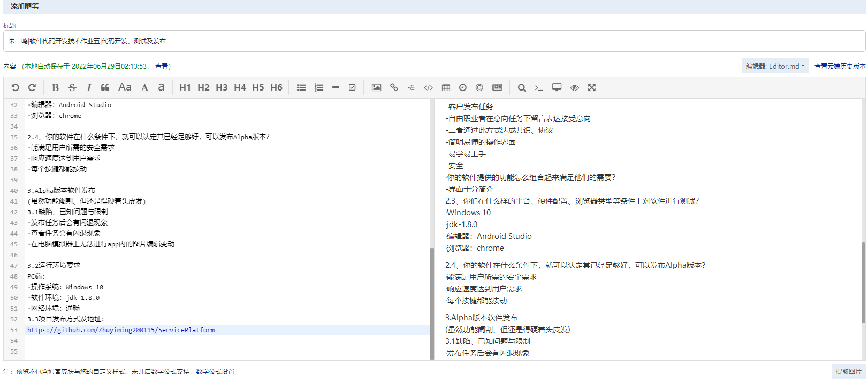
Task: Click 查看 link next to autosave time
Action: 162,66
